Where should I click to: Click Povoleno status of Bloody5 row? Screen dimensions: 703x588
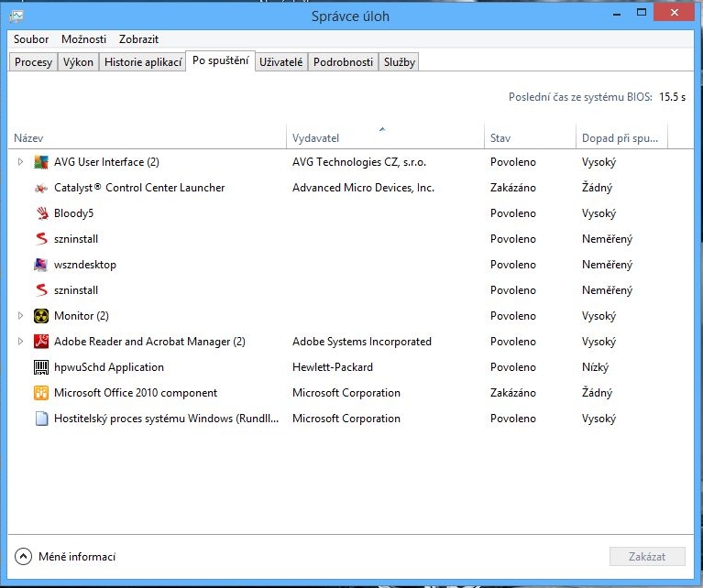pos(513,213)
